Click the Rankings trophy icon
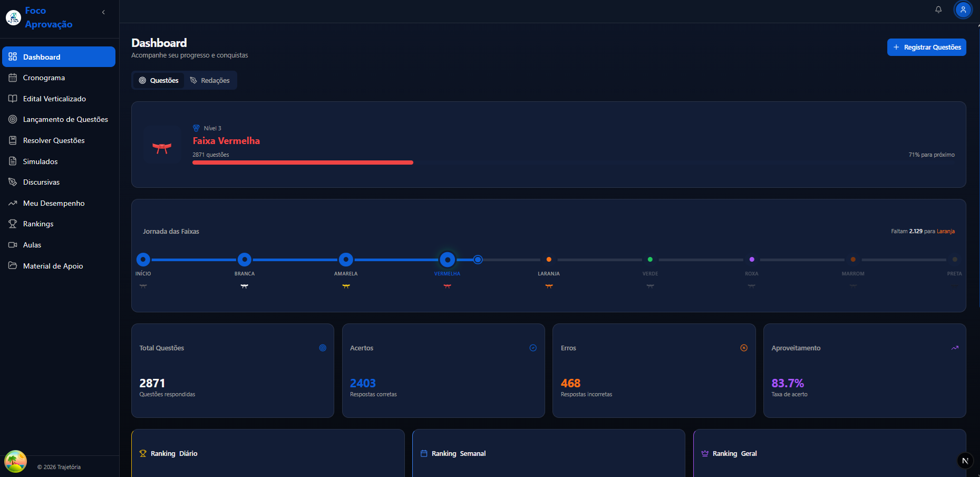This screenshot has height=477, width=980. click(x=13, y=224)
